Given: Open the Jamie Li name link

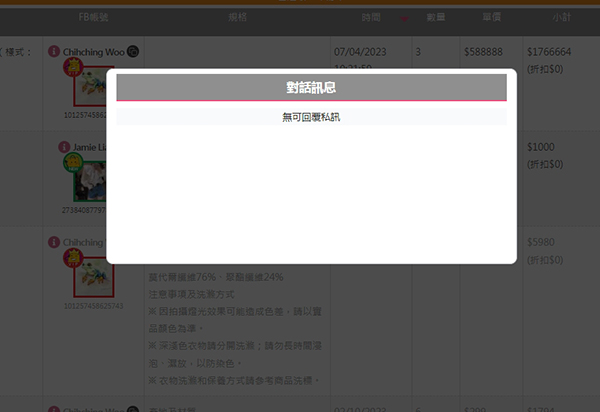Looking at the screenshot, I should (83, 147).
